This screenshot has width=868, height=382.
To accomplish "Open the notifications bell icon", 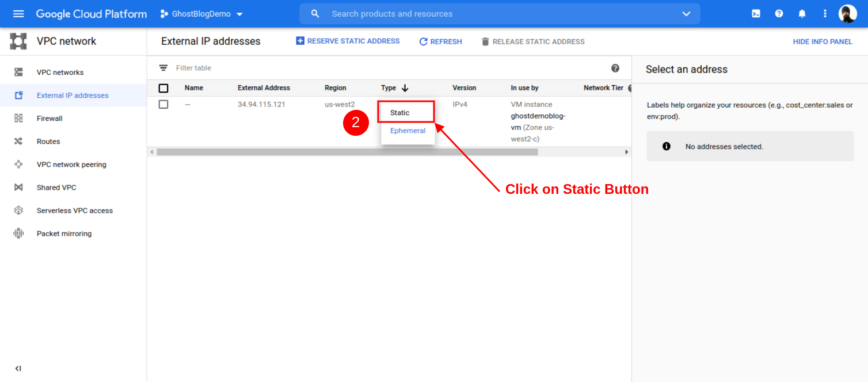I will [x=802, y=13].
